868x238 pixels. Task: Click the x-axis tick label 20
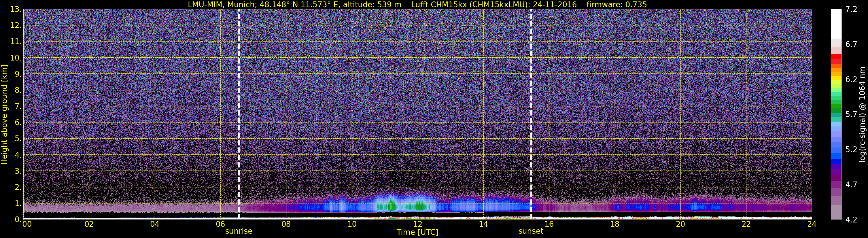tap(680, 224)
